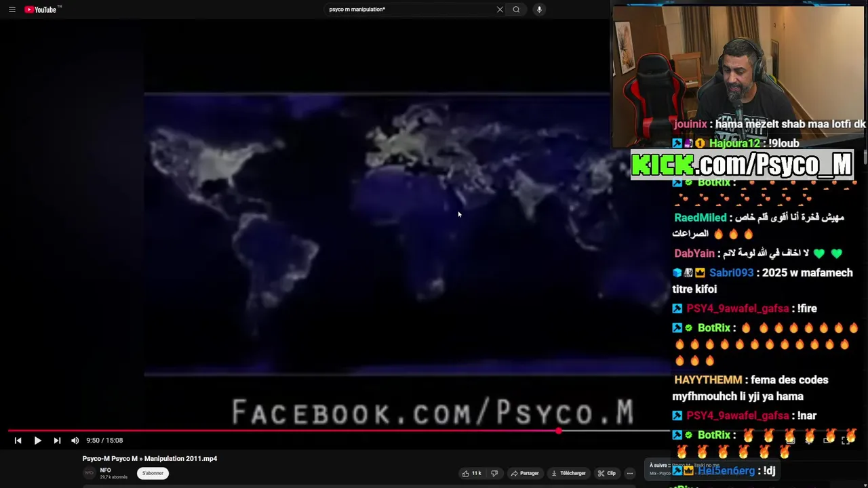The width and height of the screenshot is (868, 488).
Task: Skip to next video in player
Action: 57,441
